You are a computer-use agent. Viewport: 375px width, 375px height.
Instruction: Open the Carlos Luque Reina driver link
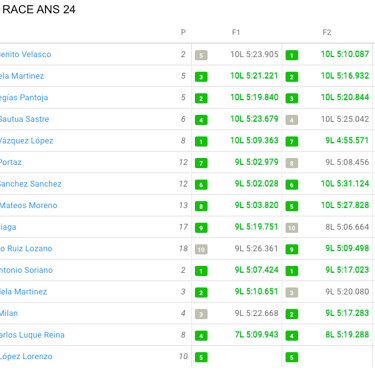32,335
